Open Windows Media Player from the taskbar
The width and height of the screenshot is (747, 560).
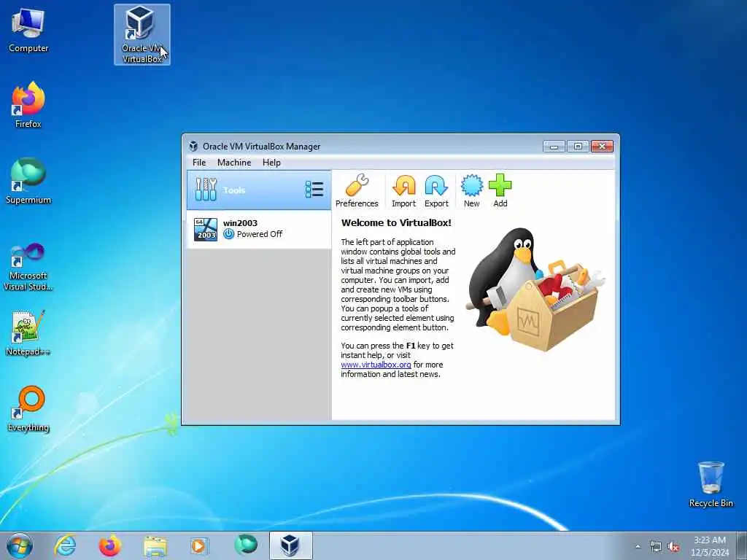coord(198,546)
